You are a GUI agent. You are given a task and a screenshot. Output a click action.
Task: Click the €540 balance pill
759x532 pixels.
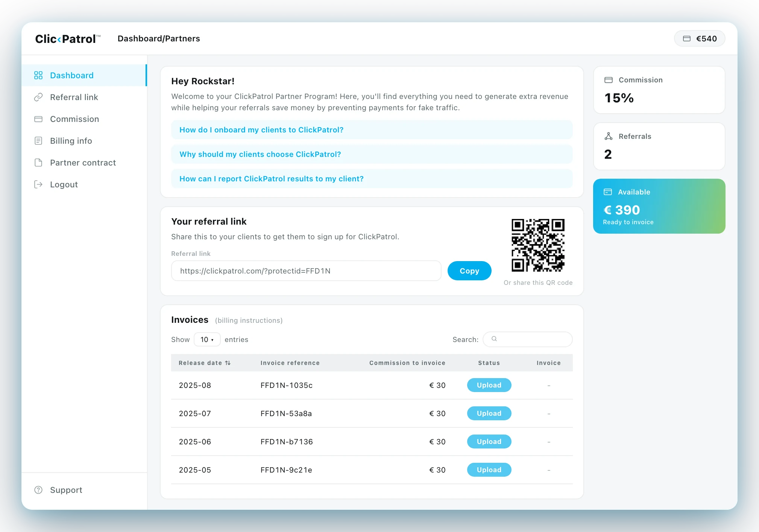(700, 38)
